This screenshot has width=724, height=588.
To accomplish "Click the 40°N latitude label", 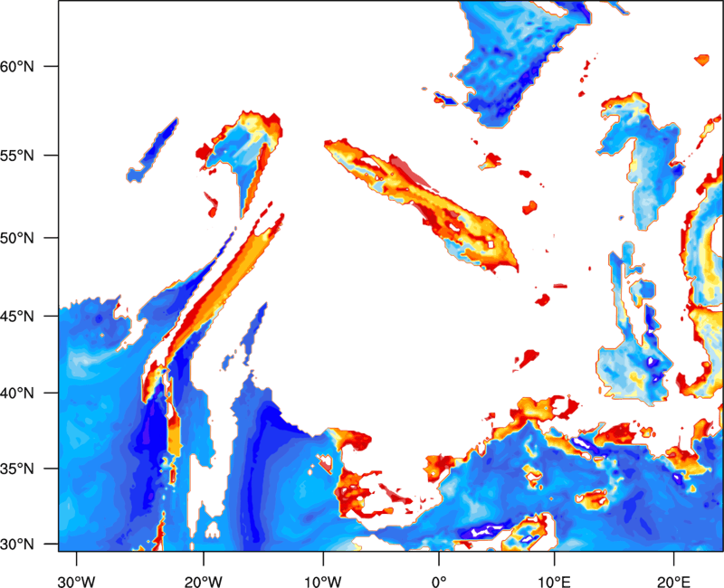I will (17, 394).
